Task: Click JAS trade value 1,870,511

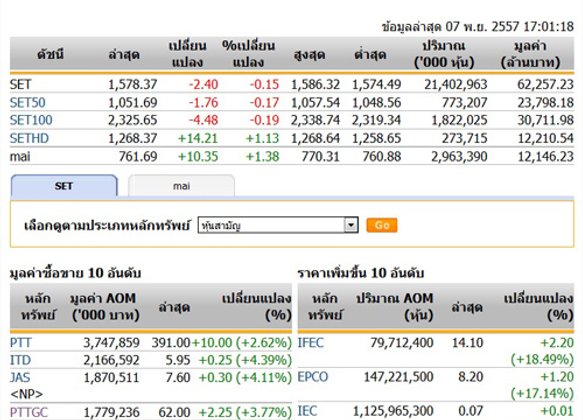Action: tap(111, 378)
